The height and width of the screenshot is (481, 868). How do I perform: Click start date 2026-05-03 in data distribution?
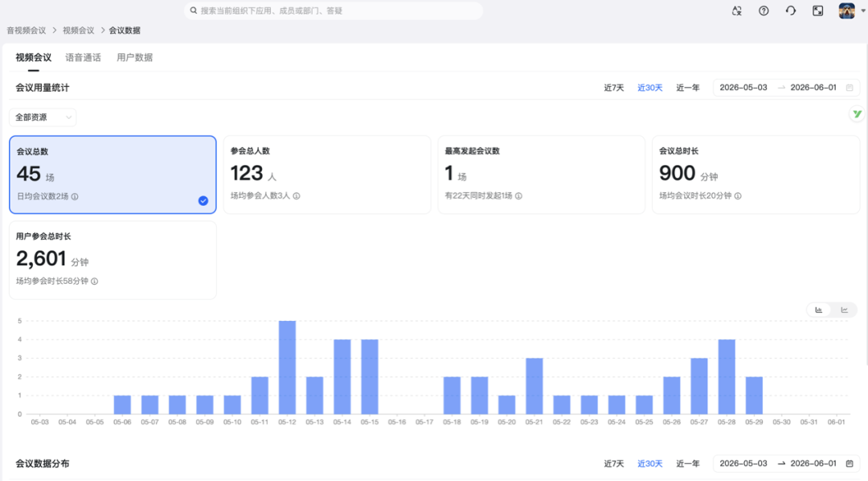[x=743, y=463]
